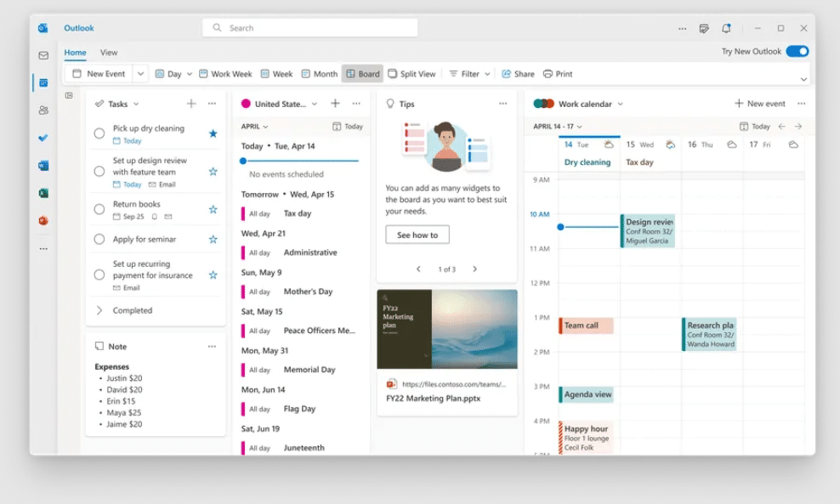Image resolution: width=840 pixels, height=504 pixels.
Task: Click New event in Work calendar
Action: point(759,104)
